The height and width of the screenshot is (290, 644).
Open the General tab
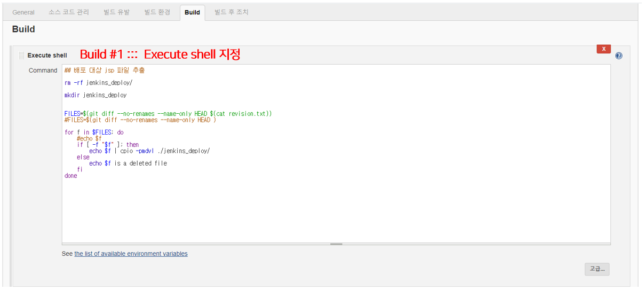(x=23, y=12)
